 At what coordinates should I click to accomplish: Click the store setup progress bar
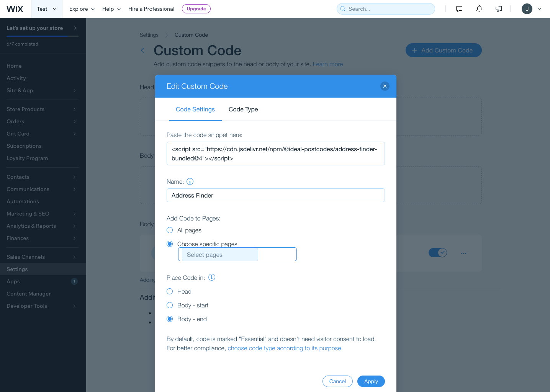pyautogui.click(x=42, y=36)
